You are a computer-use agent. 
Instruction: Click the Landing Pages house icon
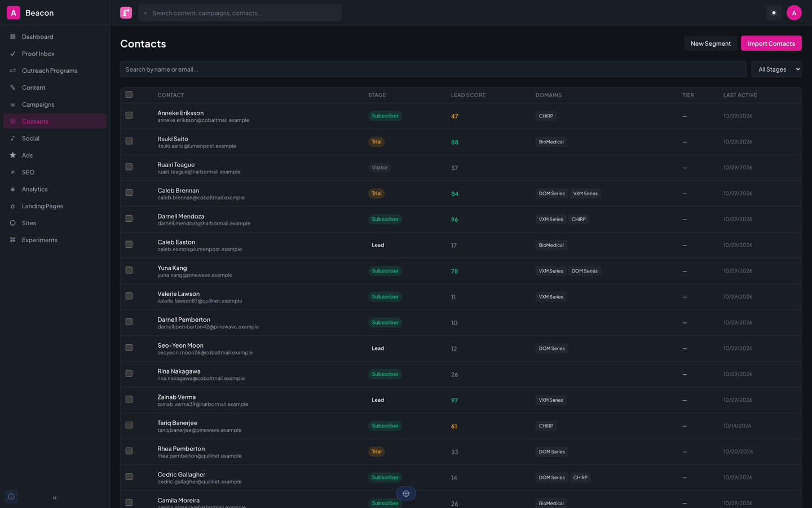coord(12,206)
